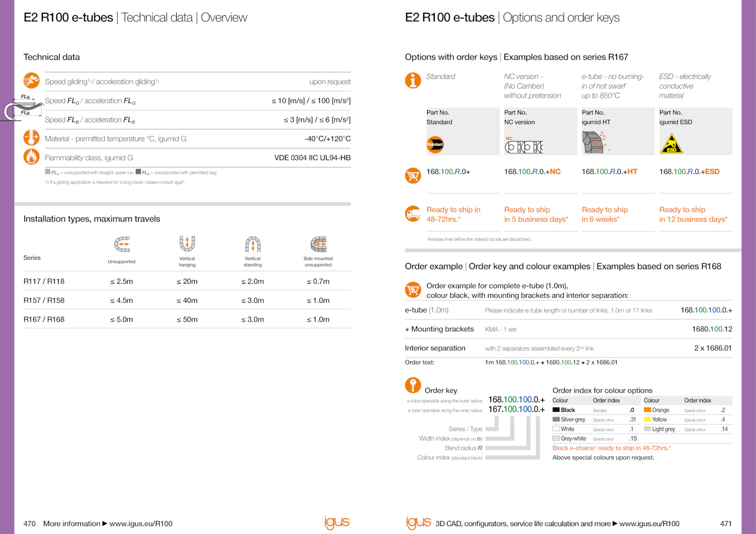This screenshot has width=756, height=534.
Task: Click the FLG/FLB chain diagram icon
Action: coord(23,108)
